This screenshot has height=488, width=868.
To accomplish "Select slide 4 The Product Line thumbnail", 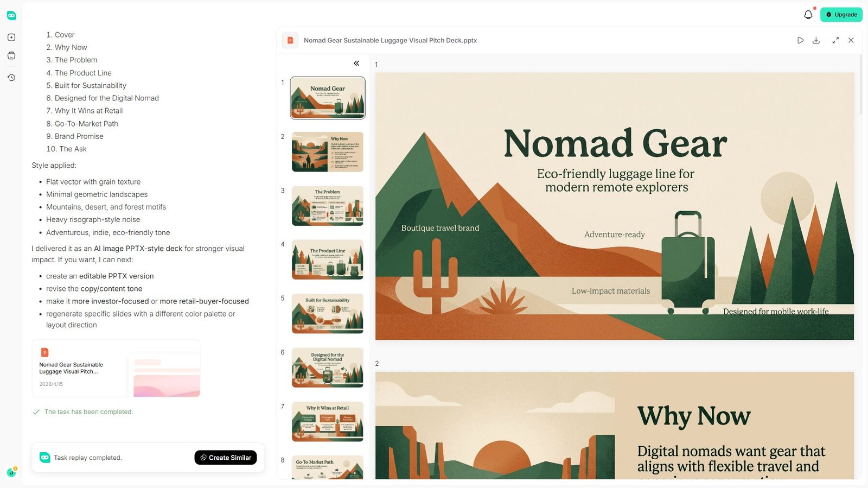I will [328, 259].
